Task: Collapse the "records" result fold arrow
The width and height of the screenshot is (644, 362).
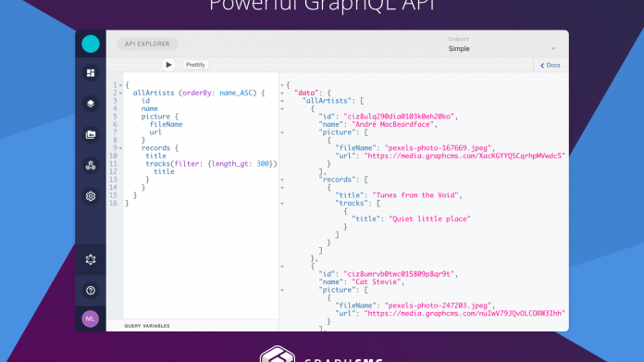Action: click(x=282, y=180)
